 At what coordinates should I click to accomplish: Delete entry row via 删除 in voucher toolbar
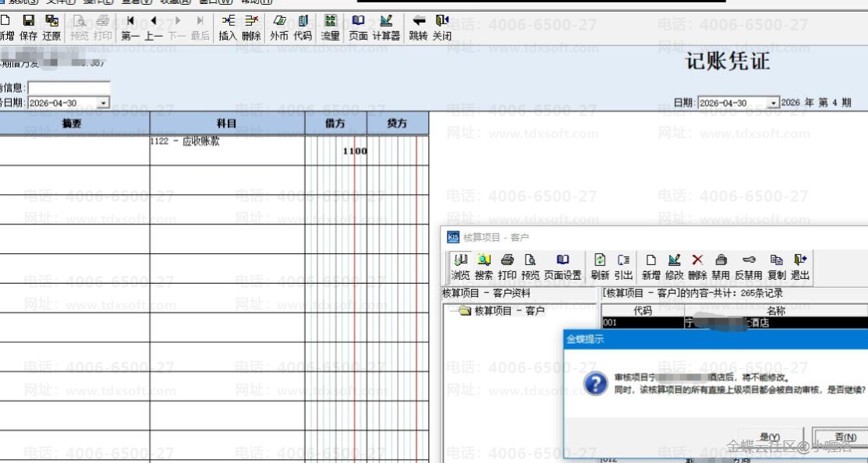tap(251, 27)
